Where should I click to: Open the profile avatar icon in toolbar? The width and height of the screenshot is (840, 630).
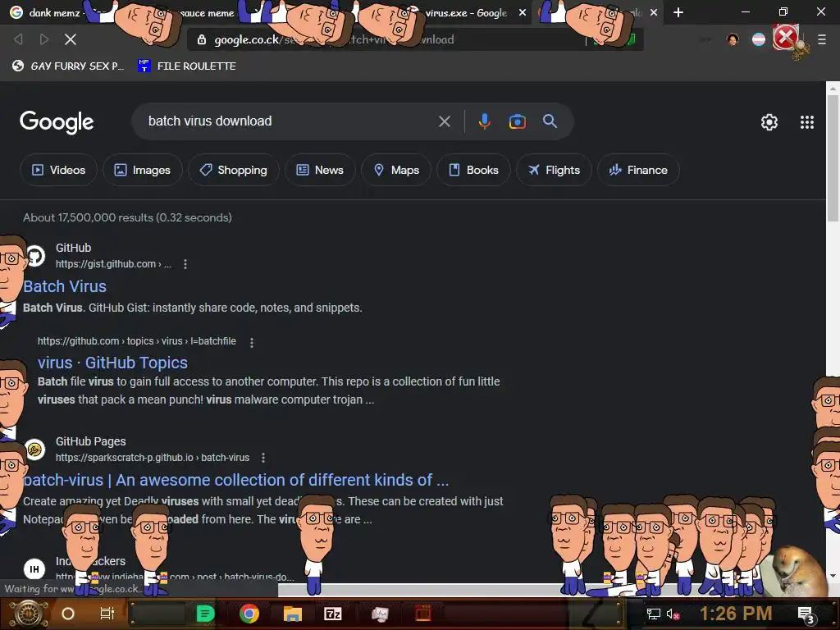[x=733, y=39]
